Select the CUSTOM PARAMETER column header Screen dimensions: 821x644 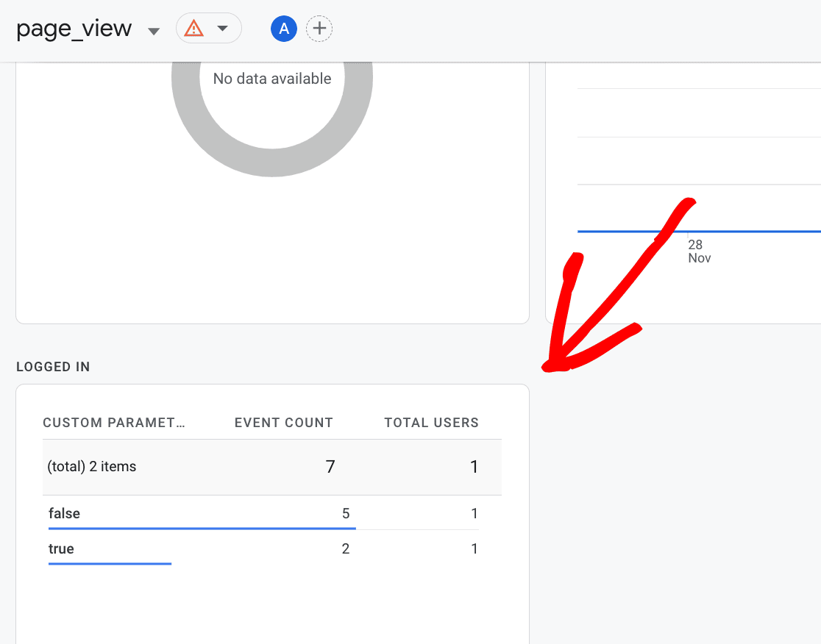(114, 423)
